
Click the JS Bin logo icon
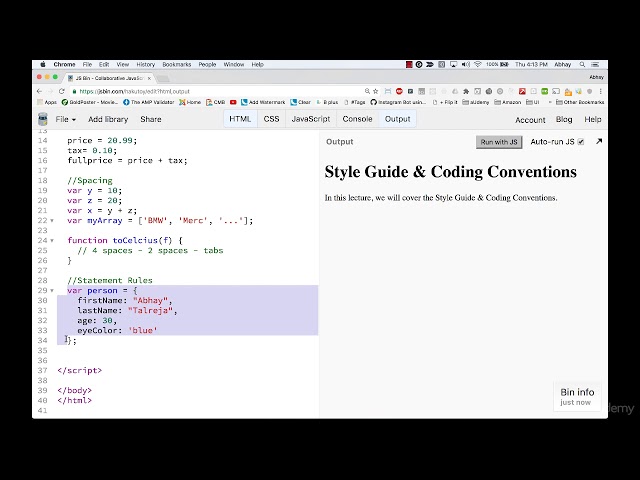tap(42, 119)
